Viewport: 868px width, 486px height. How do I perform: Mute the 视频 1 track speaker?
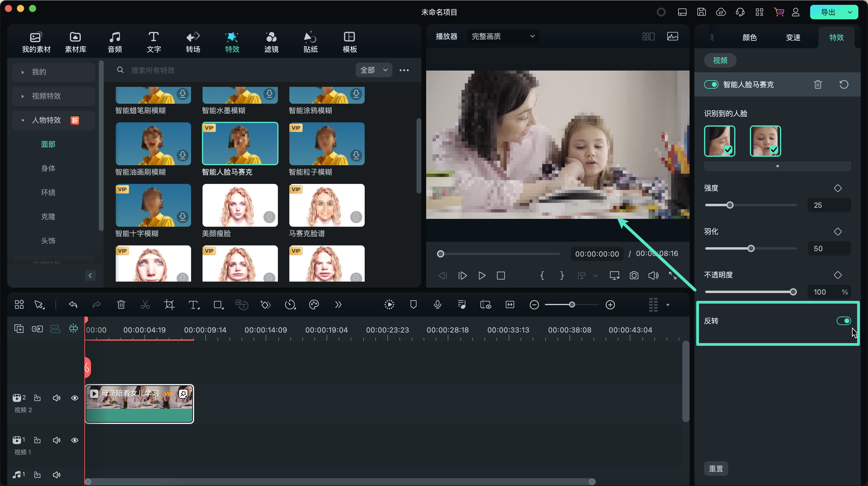57,440
